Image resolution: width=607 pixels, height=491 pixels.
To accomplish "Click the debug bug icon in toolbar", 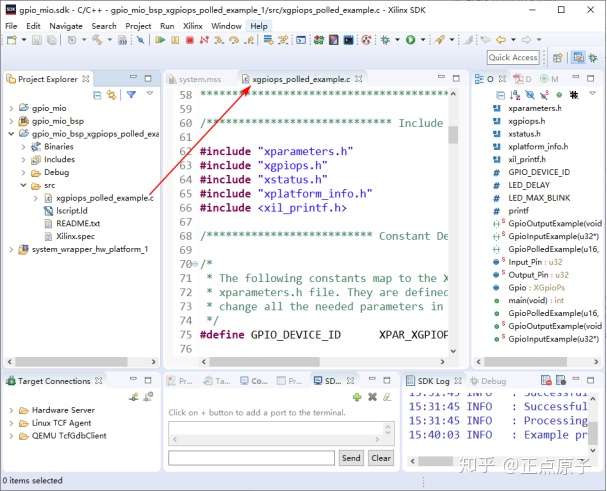I will pyautogui.click(x=385, y=40).
